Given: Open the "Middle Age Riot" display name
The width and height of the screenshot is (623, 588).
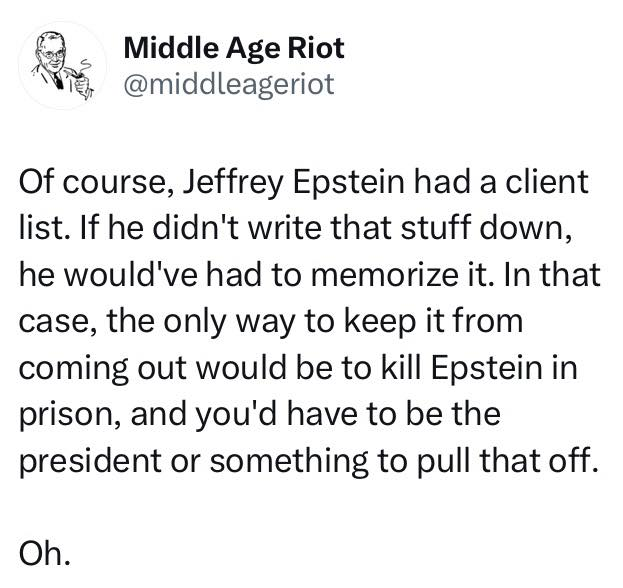Looking at the screenshot, I should 234,48.
